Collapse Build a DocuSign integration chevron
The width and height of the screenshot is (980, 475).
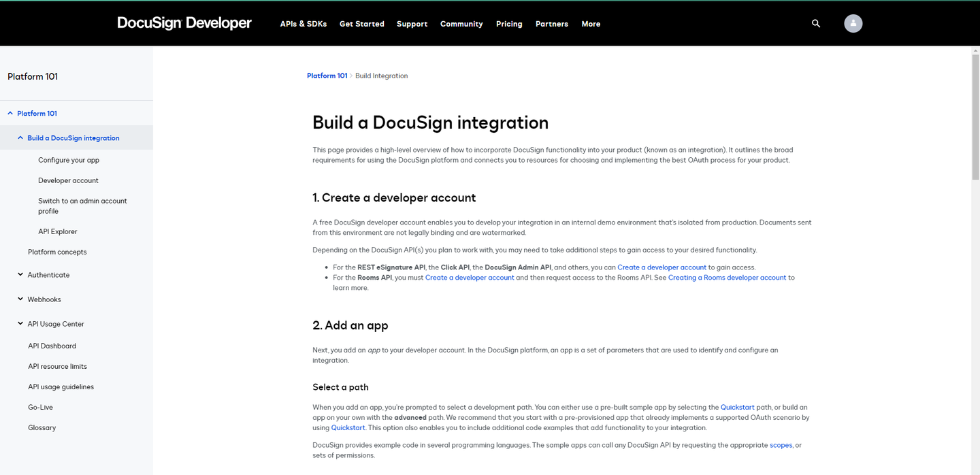(x=20, y=138)
